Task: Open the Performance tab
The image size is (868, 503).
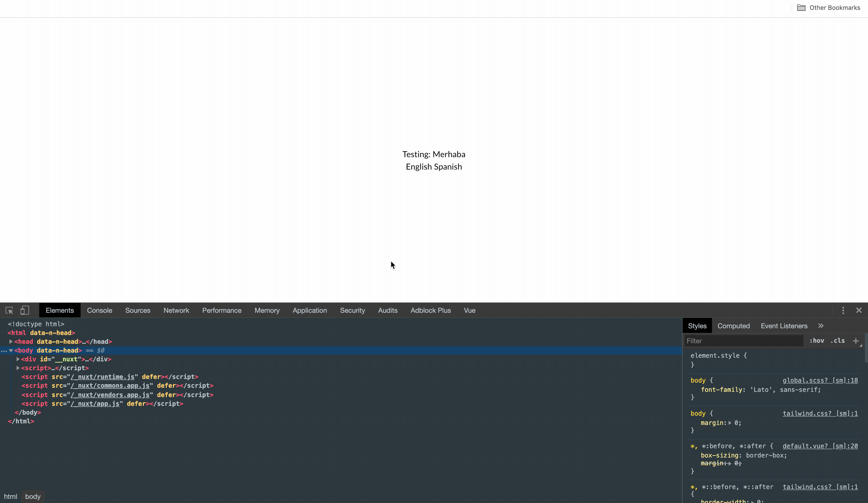Action: 222,310
